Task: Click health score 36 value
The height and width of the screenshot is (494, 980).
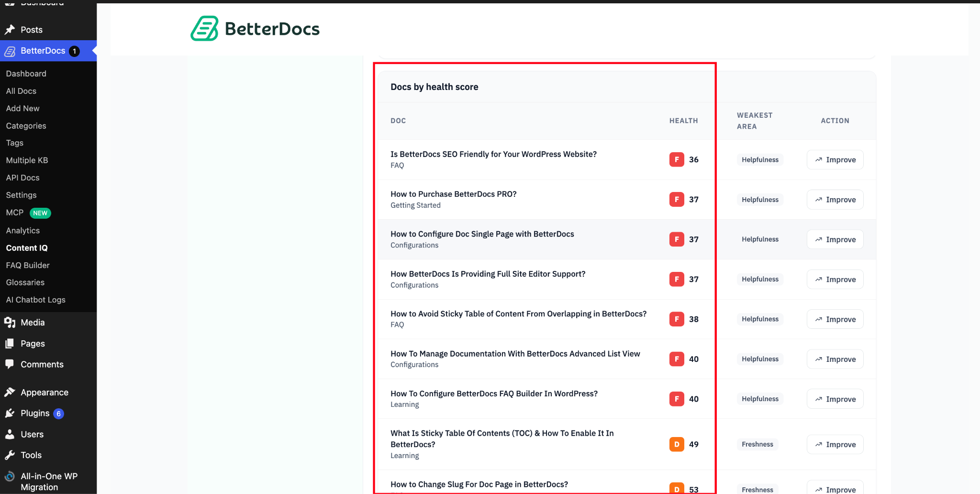Action: [694, 159]
